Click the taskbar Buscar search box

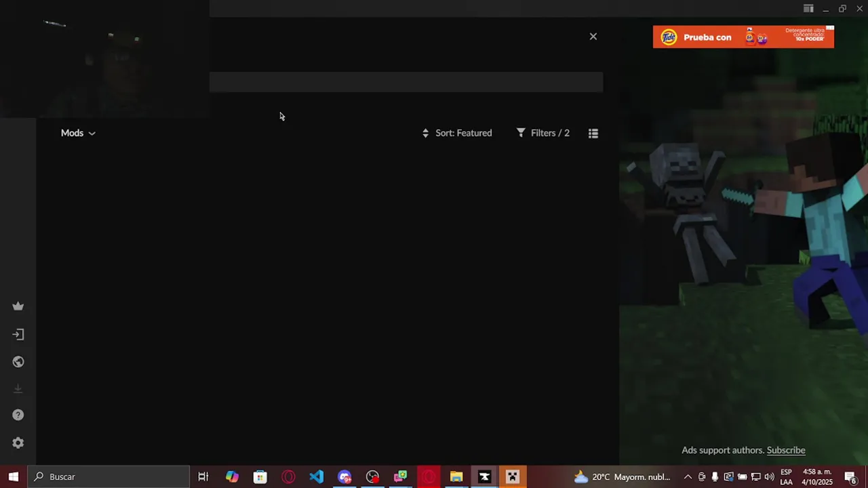pos(108,476)
